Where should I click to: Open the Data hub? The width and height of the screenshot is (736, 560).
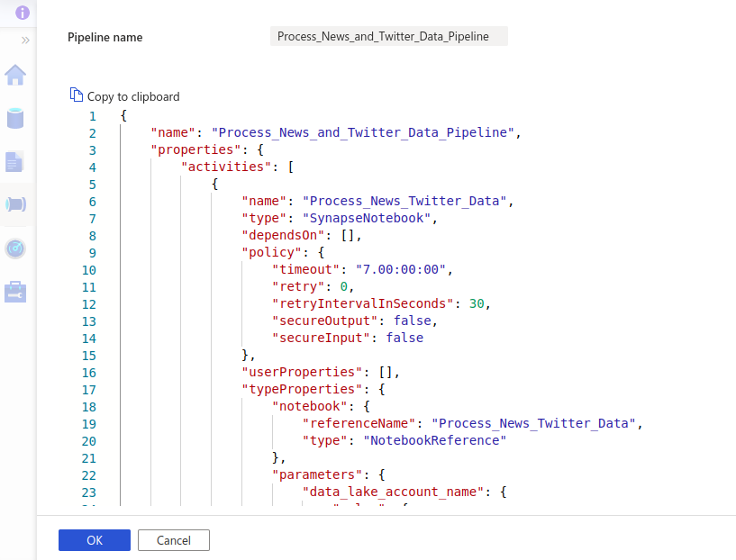[15, 118]
